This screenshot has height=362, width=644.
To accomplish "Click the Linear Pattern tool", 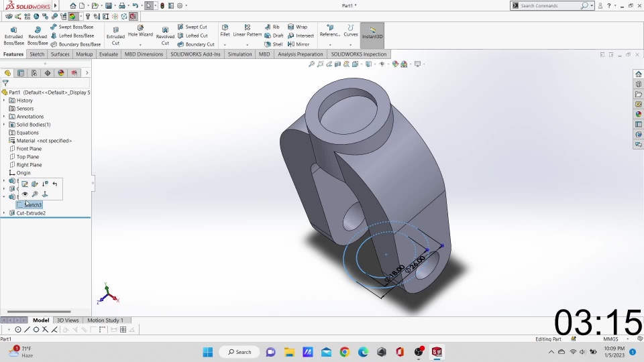I will [x=248, y=31].
